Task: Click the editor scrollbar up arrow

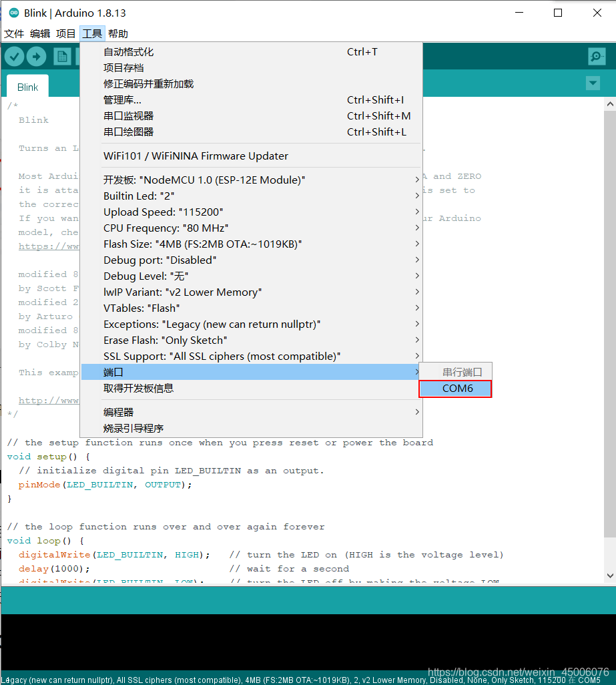Action: click(610, 104)
